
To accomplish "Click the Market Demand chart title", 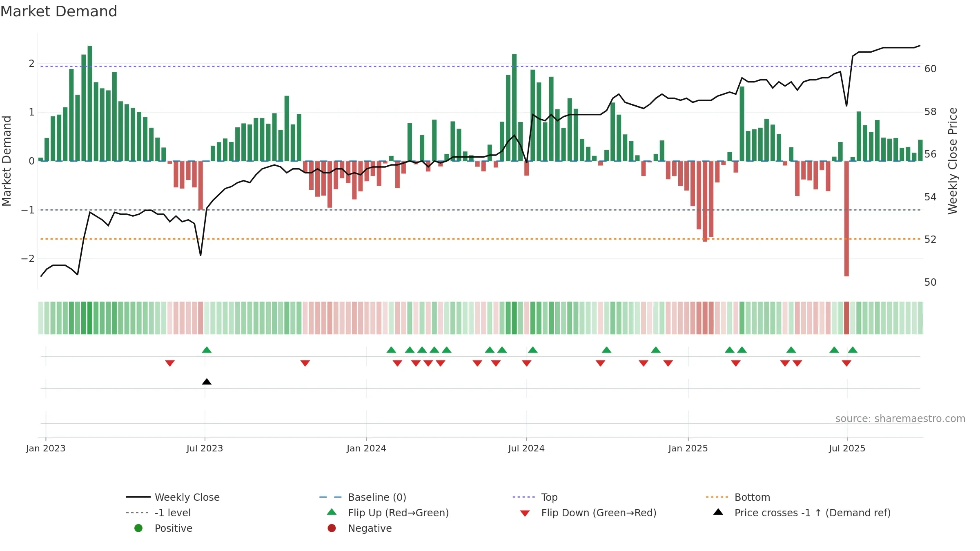I will click(59, 11).
